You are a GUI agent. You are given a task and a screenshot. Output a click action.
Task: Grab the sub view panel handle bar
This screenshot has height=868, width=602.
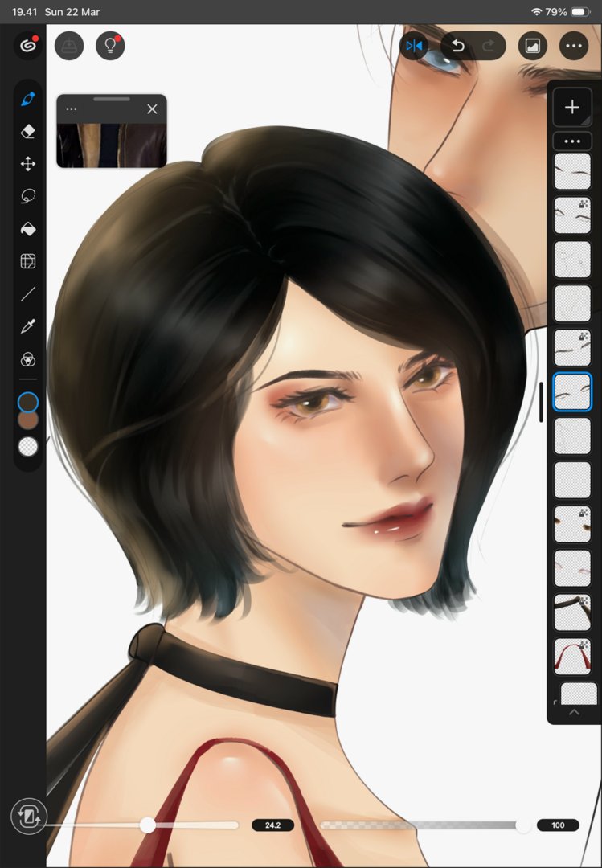click(112, 99)
